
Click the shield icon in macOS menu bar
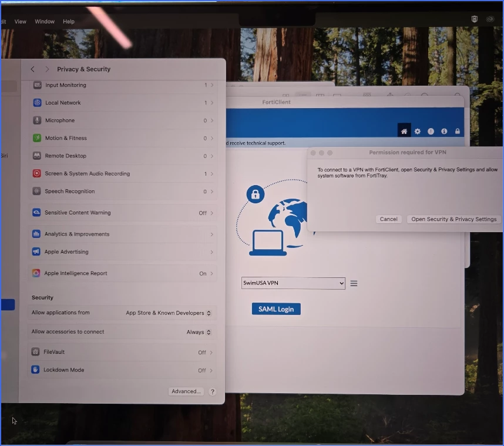click(475, 19)
